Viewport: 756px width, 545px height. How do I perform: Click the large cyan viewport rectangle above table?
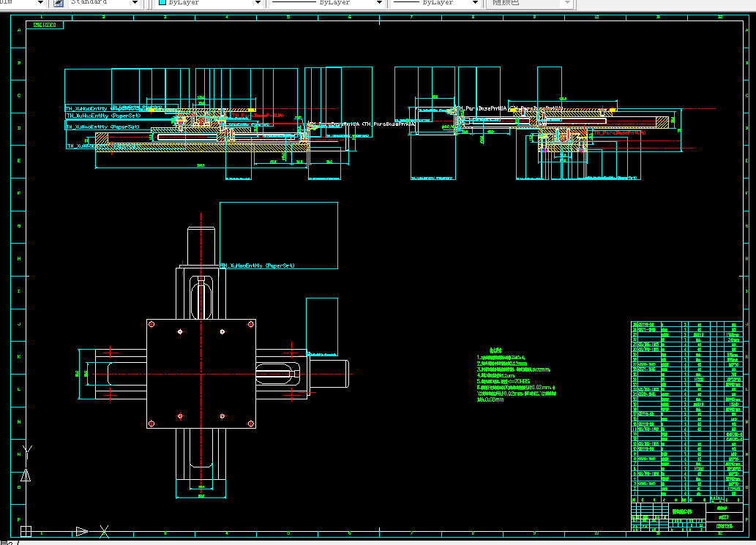coord(279,235)
